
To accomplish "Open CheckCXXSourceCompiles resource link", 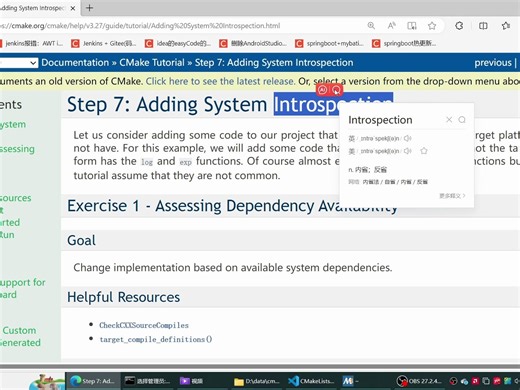I will click(144, 325).
